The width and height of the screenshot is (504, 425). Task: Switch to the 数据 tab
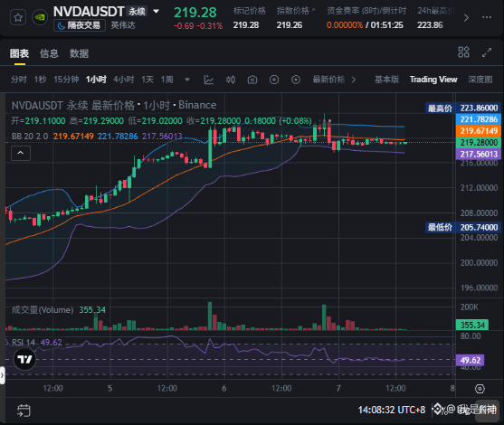(x=79, y=53)
